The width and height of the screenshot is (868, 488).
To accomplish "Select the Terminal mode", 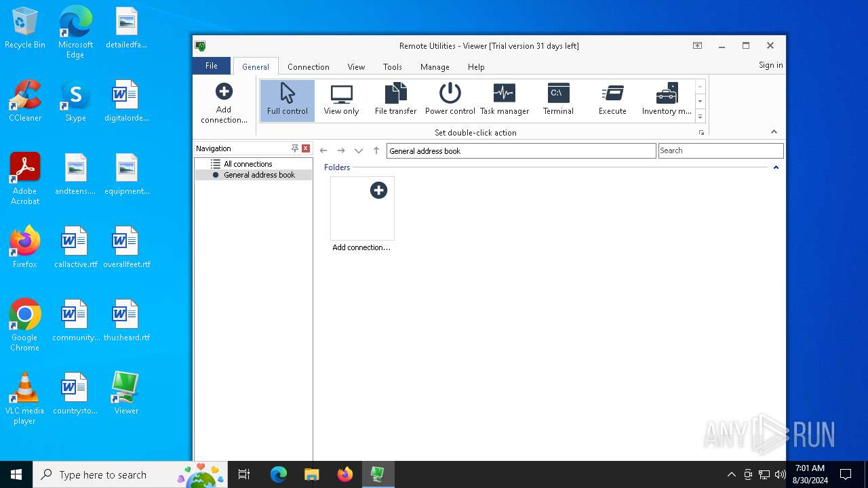I will coord(558,100).
